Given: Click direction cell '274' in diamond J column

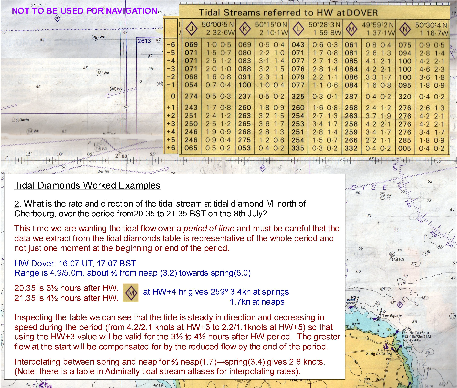Looking at the screenshot, I should [x=191, y=96].
